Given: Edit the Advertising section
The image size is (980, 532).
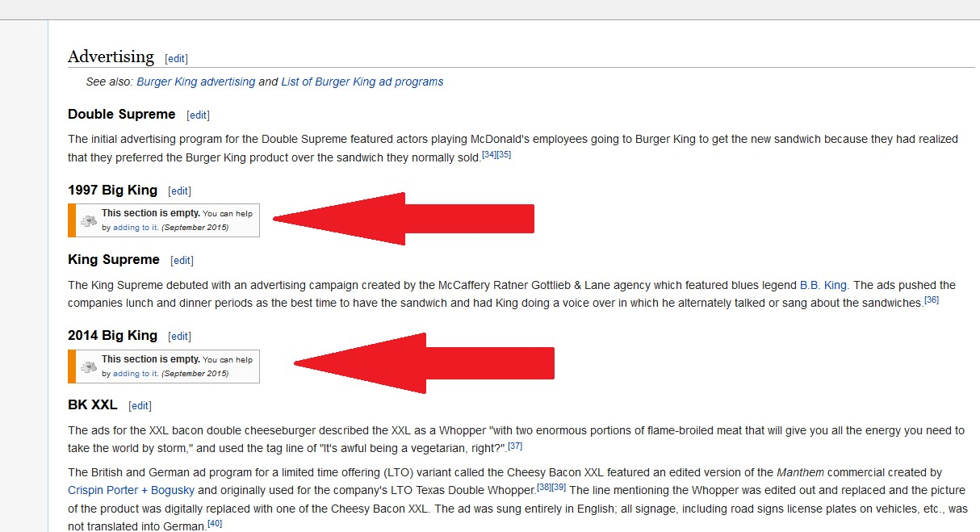Looking at the screenshot, I should click(x=176, y=59).
